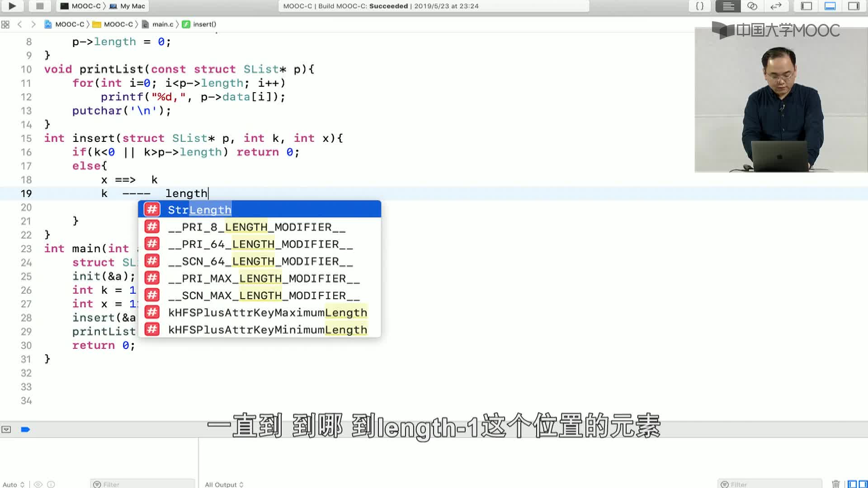Click the build status activity field
868x488 pixels.
pyautogui.click(x=434, y=6)
